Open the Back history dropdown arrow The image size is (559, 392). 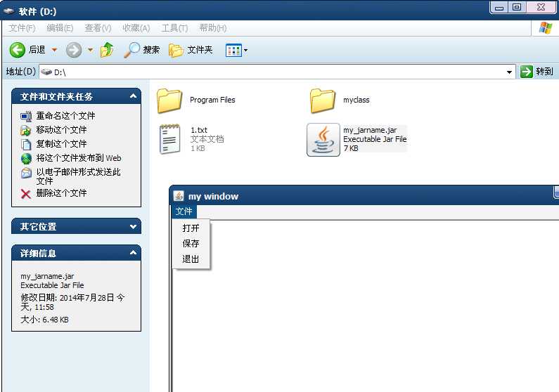coord(55,50)
